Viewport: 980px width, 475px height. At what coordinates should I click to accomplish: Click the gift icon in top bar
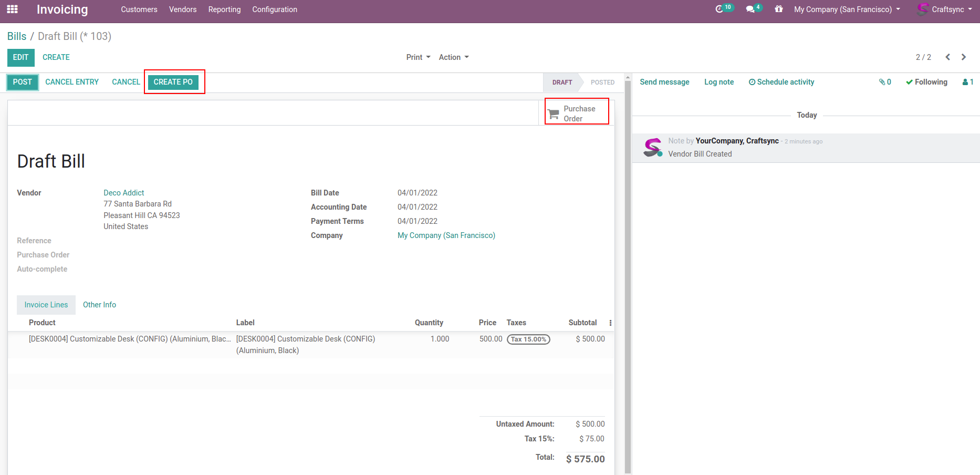[779, 9]
